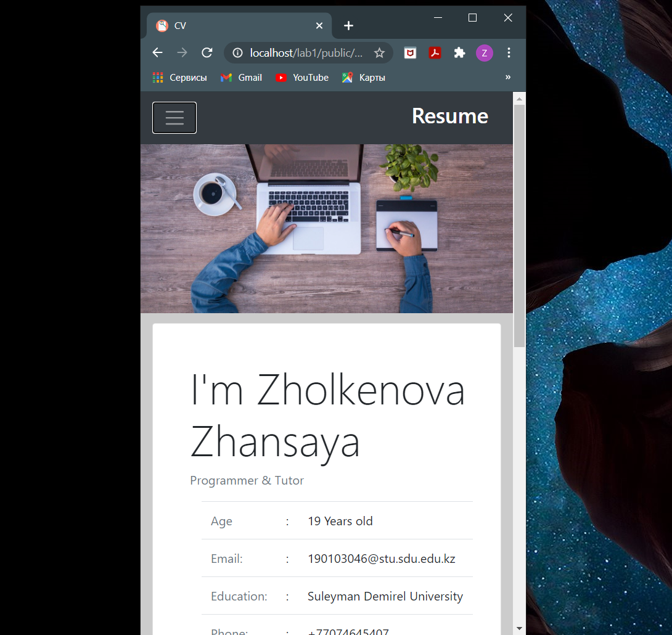Close the CV tab
This screenshot has width=672, height=635.
319,26
